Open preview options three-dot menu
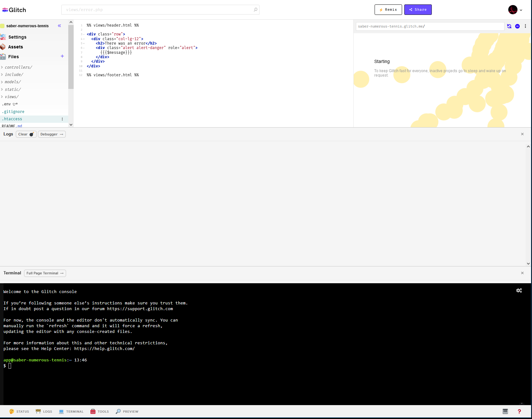The height and width of the screenshot is (419, 532). (525, 26)
